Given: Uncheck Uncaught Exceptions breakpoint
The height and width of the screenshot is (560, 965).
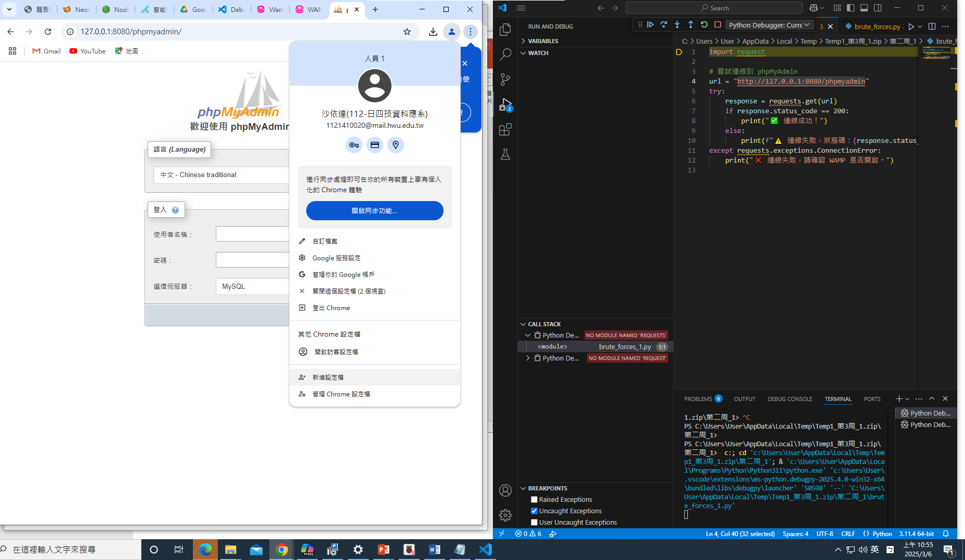Looking at the screenshot, I should pos(534,511).
